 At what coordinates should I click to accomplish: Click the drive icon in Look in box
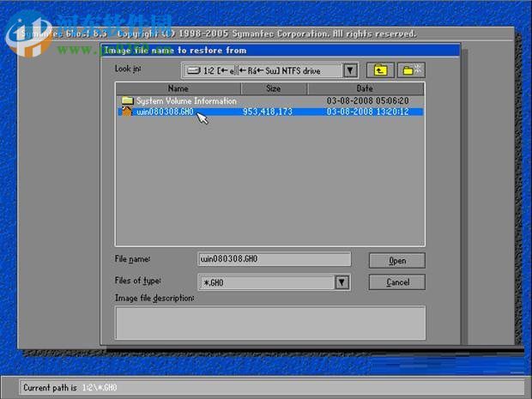(194, 70)
